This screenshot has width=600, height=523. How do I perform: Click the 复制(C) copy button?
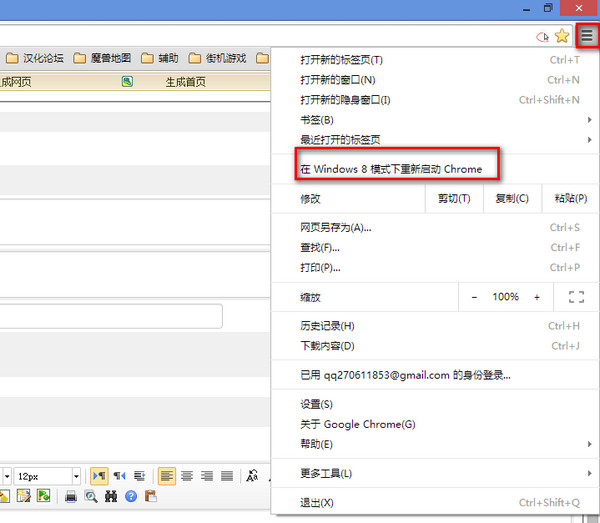pyautogui.click(x=512, y=199)
